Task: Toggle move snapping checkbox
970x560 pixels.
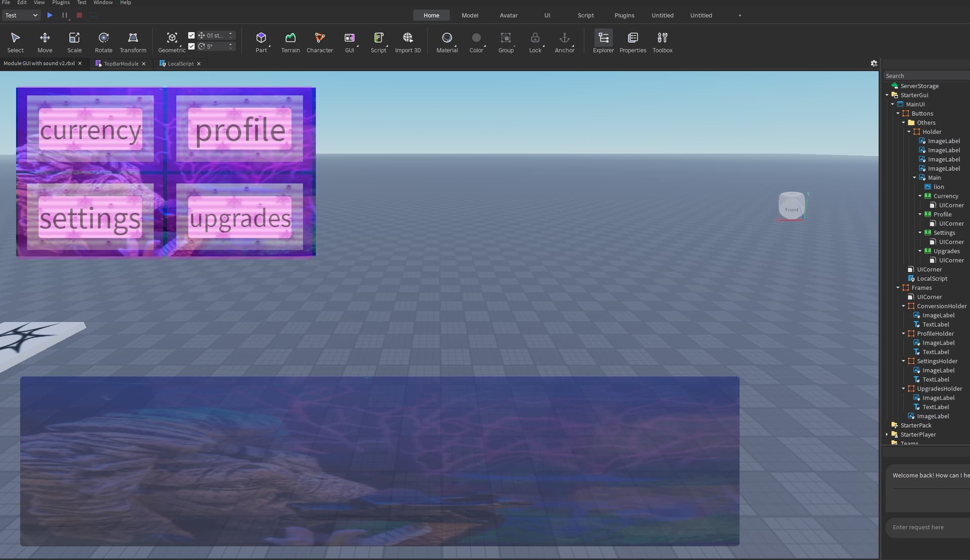Action: point(191,35)
